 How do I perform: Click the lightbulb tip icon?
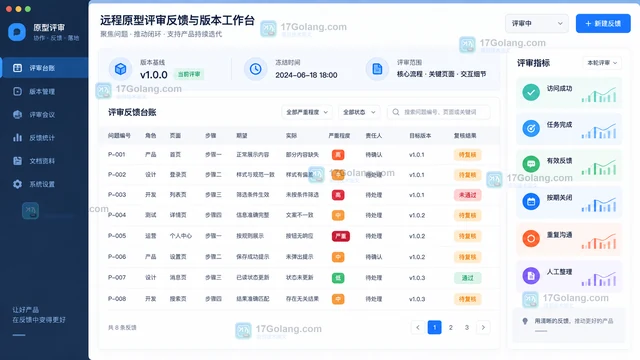coord(525,321)
